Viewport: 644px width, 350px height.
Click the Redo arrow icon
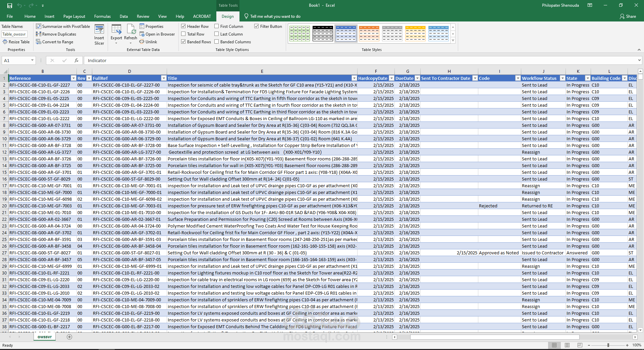[32, 5]
